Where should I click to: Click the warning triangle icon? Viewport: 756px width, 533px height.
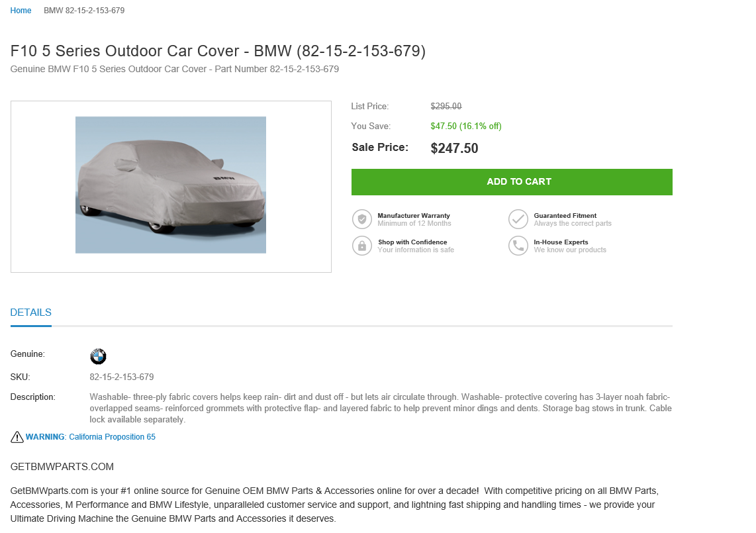17,437
